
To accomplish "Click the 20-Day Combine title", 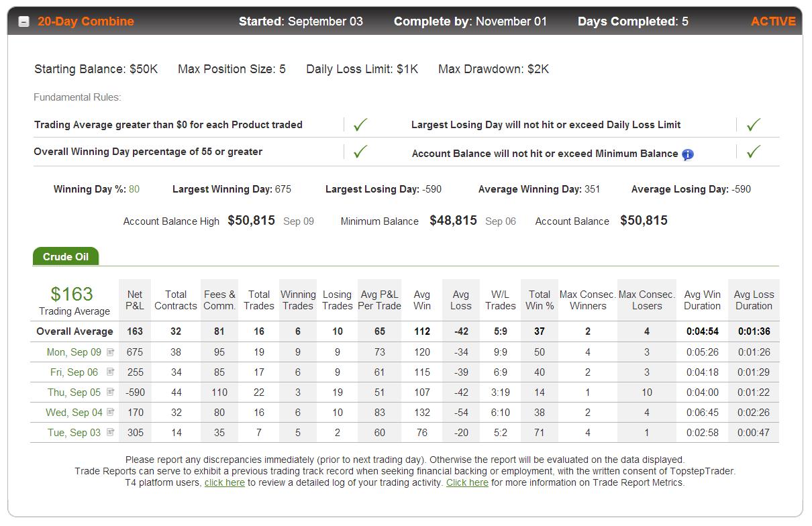I will [x=86, y=21].
